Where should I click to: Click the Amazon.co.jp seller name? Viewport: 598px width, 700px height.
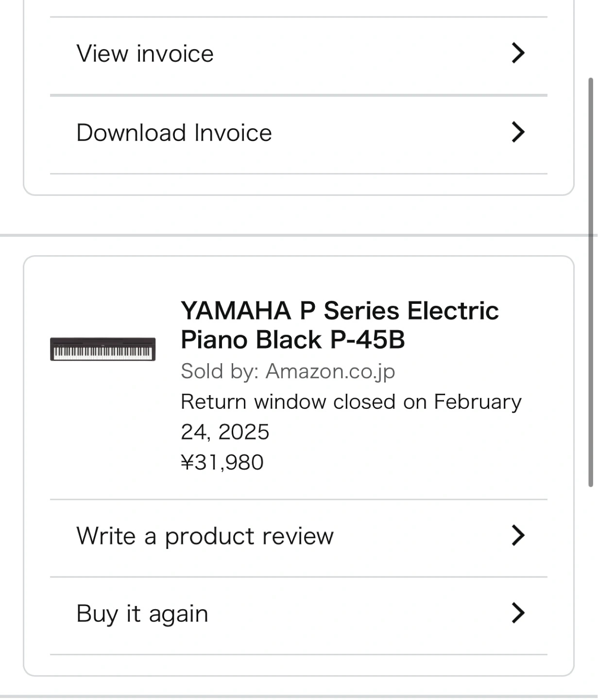[x=330, y=371]
